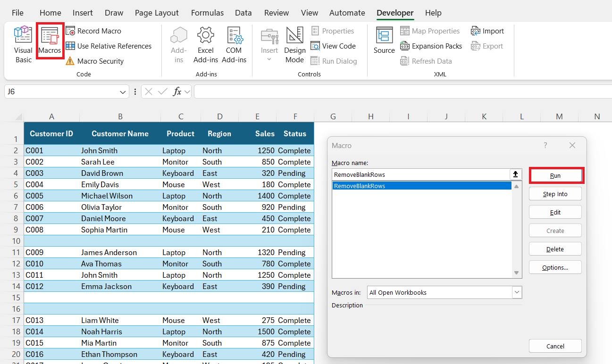Switch to the Automate tab

(x=347, y=13)
